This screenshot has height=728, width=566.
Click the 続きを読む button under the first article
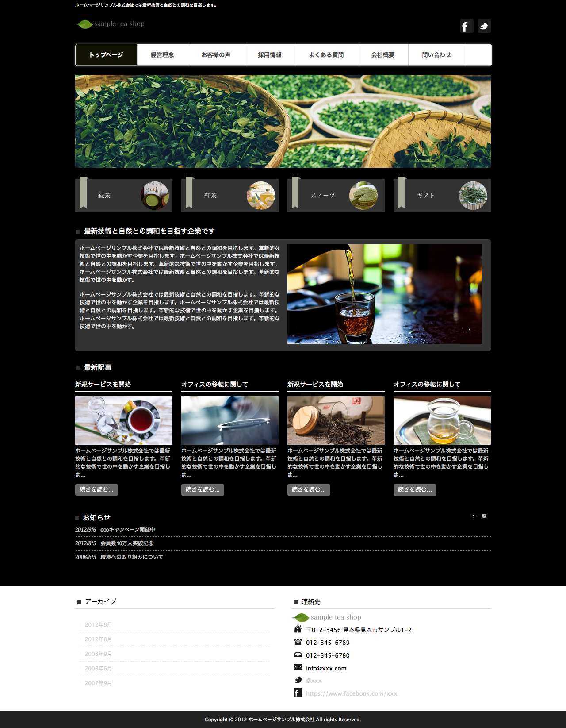(x=96, y=489)
